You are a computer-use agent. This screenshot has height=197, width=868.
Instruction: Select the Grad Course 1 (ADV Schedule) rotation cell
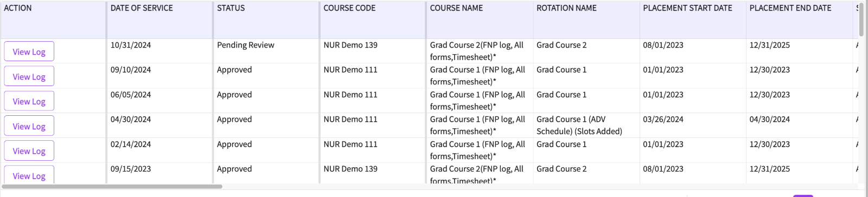click(x=579, y=125)
